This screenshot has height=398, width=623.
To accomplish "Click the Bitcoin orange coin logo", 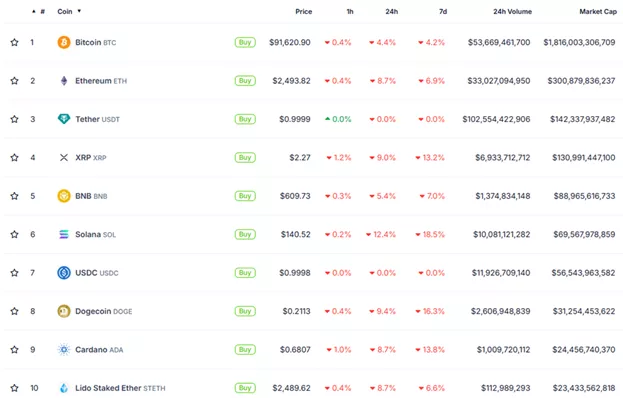I will [x=64, y=42].
